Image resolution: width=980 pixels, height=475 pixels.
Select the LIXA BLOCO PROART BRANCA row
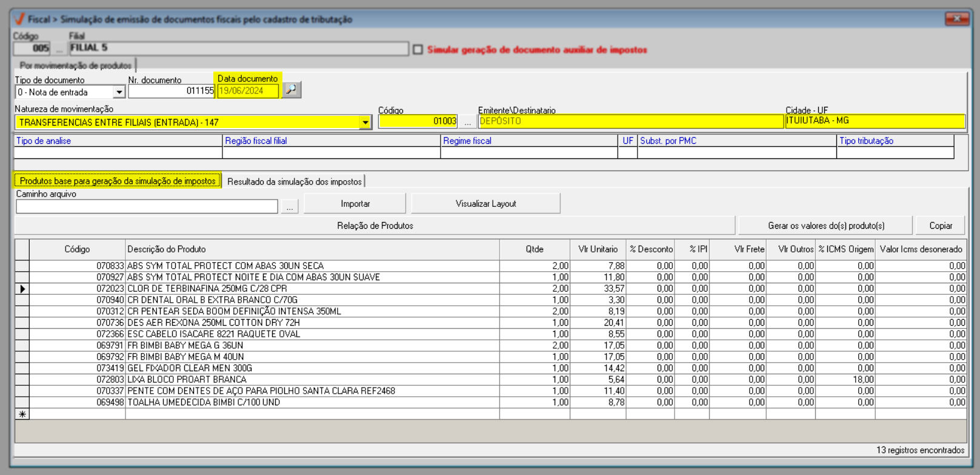pyautogui.click(x=187, y=380)
